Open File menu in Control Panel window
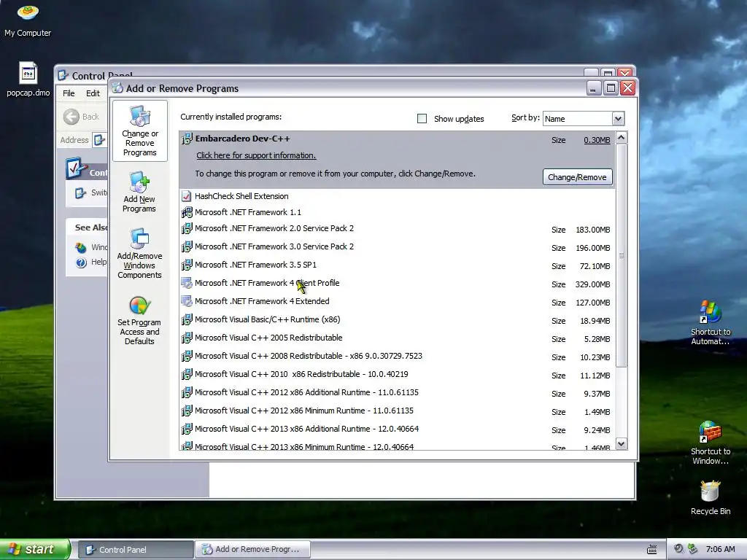The image size is (747, 560). click(69, 93)
